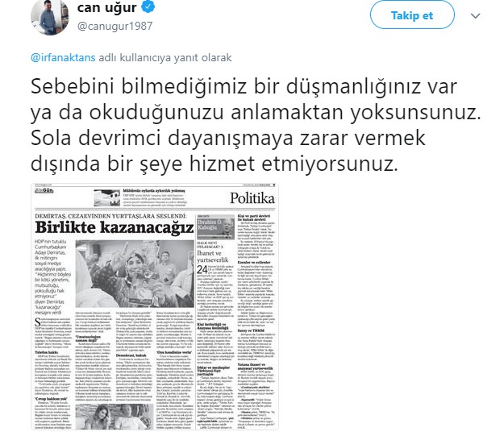Open can uğur's profile avatar photo
This screenshot has height=436, width=504.
[49, 17]
